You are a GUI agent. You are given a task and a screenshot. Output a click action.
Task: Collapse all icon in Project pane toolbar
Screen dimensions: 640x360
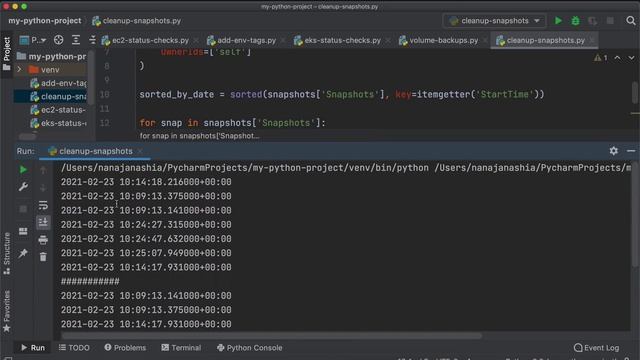click(92, 40)
